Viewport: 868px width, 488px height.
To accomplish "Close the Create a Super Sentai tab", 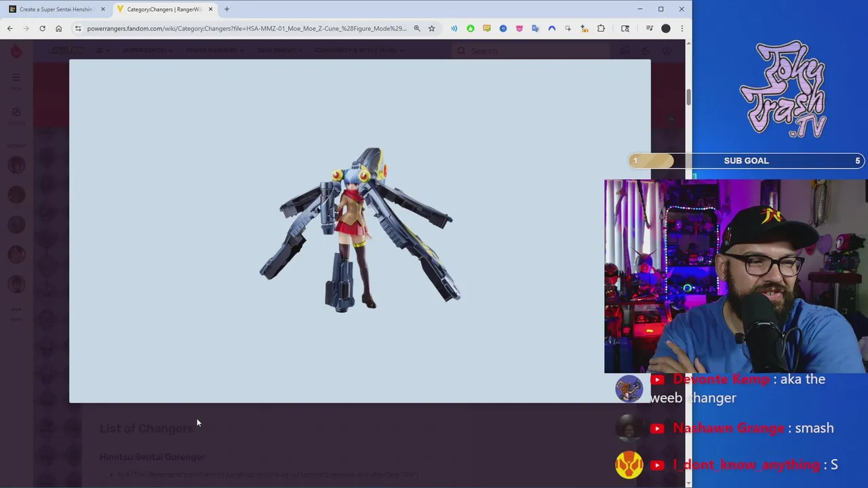I will (x=103, y=9).
